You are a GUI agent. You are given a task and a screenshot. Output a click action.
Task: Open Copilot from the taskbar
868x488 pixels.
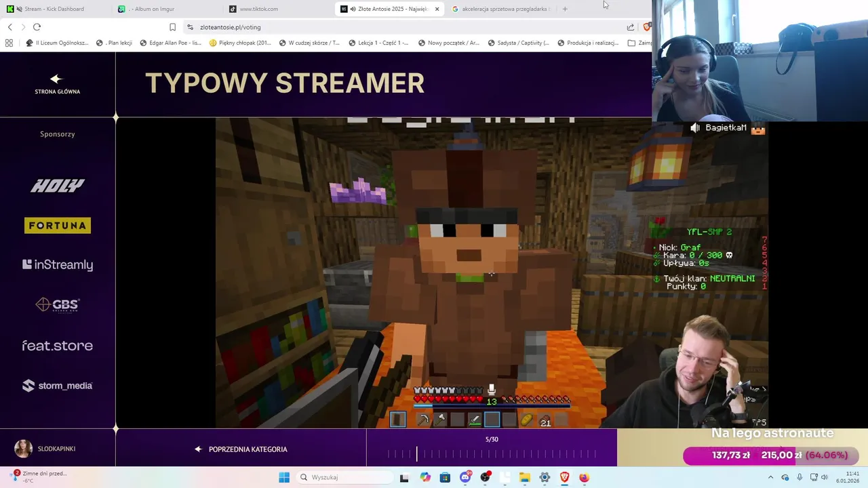(425, 477)
